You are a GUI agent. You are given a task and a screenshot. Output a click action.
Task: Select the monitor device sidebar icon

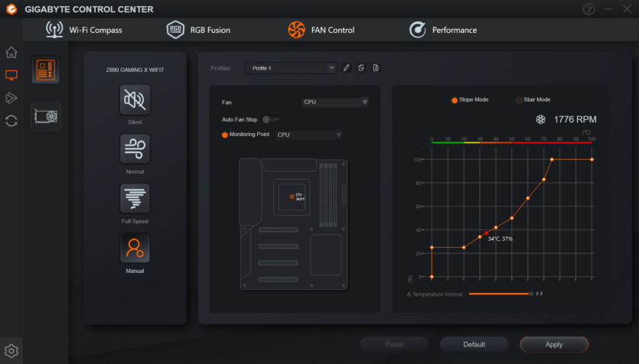[x=11, y=75]
